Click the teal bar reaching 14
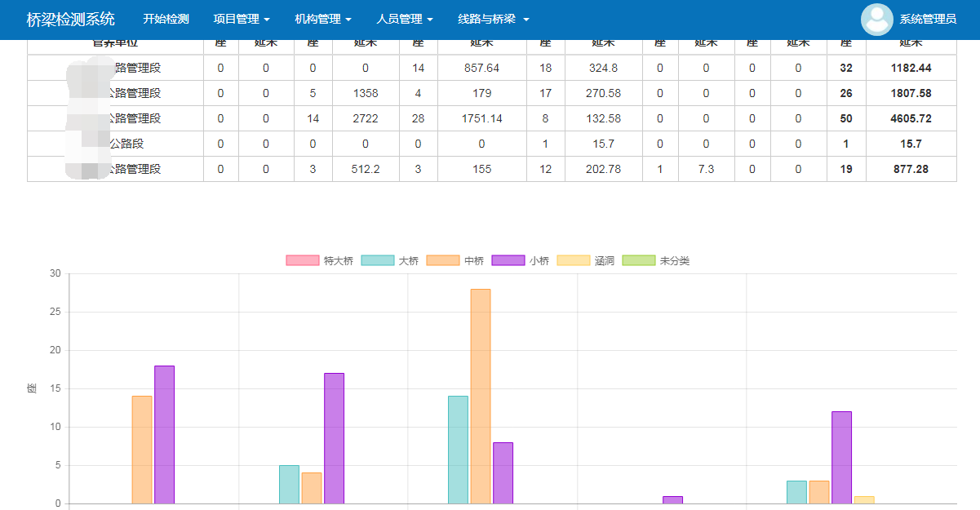Image resolution: width=980 pixels, height=510 pixels. coord(458,450)
